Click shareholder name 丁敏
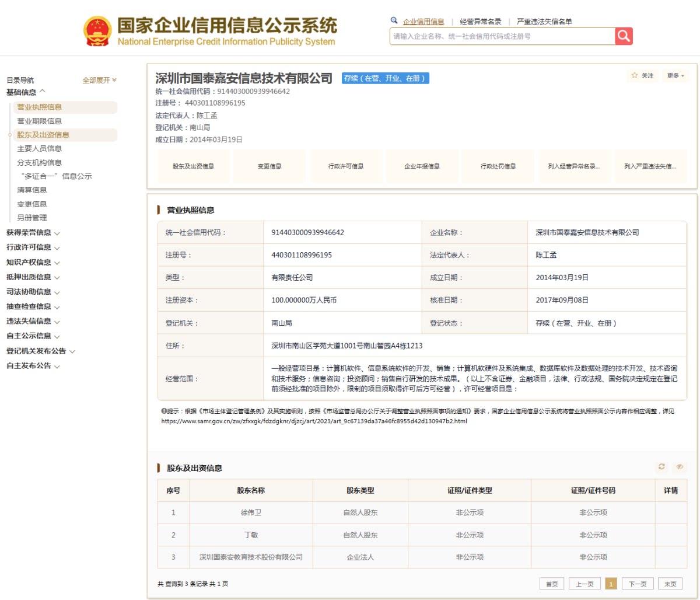The height and width of the screenshot is (600, 700). (x=251, y=535)
